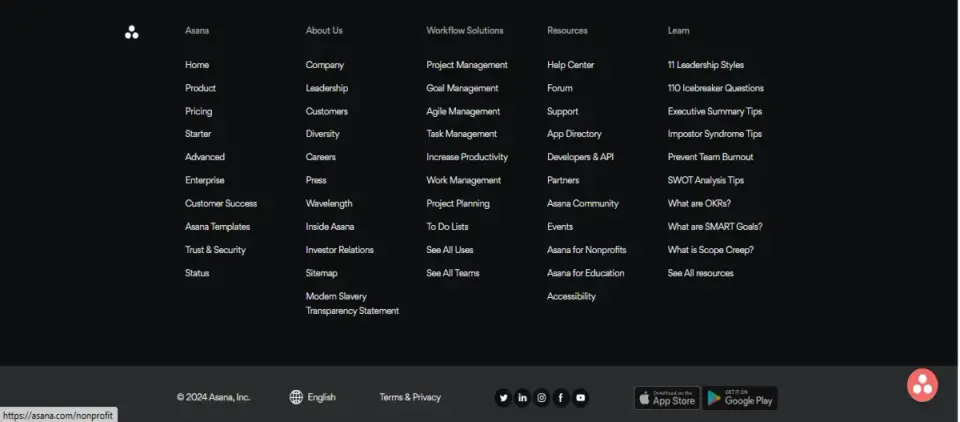
Task: Click the App Store download badge
Action: pyautogui.click(x=667, y=398)
